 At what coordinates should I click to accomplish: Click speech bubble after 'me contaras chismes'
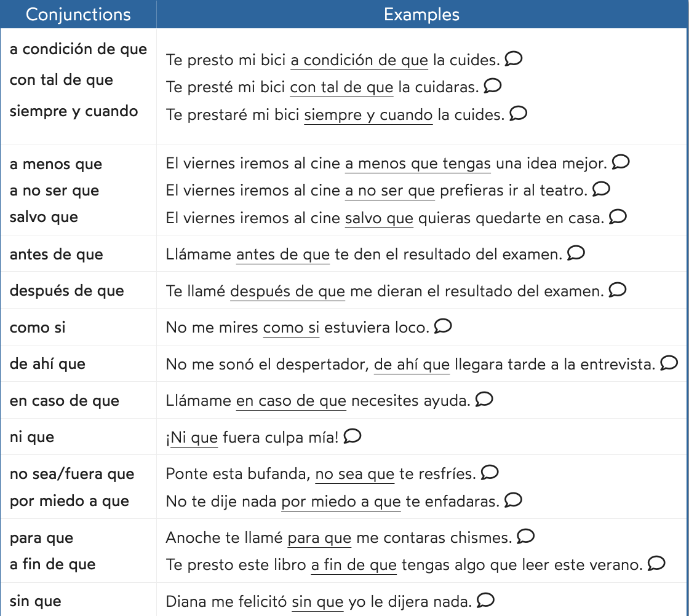(x=526, y=536)
